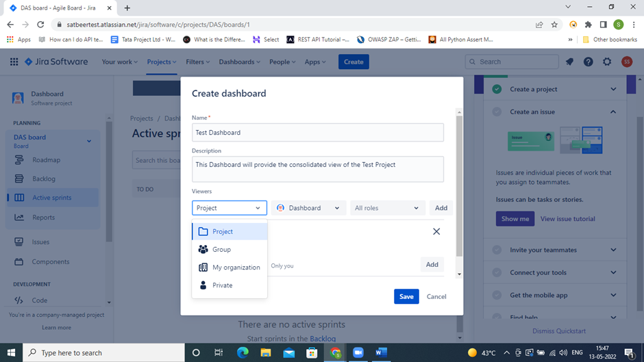
Task: Click the Jira Software logo
Action: 56,62
